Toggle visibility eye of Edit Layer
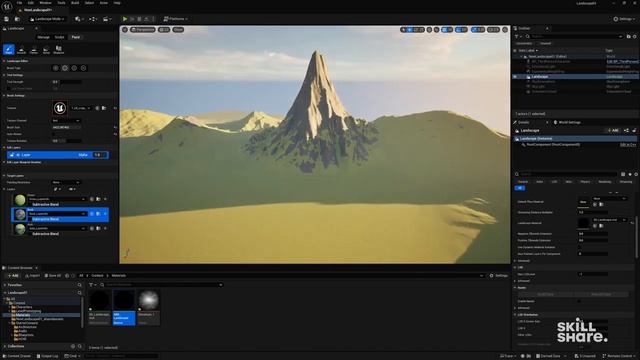Screen dimensions: 640x360 pyautogui.click(x=18, y=155)
